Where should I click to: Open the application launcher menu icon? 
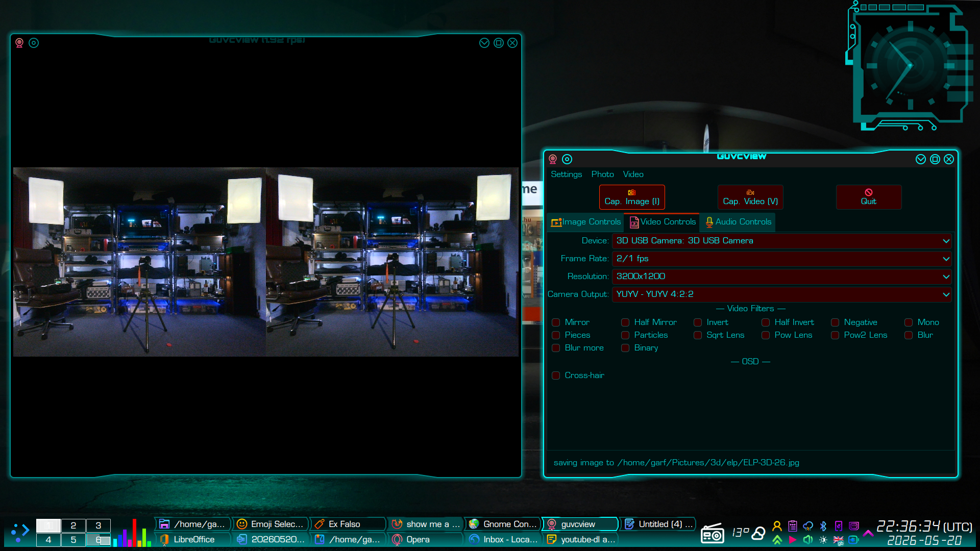tap(20, 532)
